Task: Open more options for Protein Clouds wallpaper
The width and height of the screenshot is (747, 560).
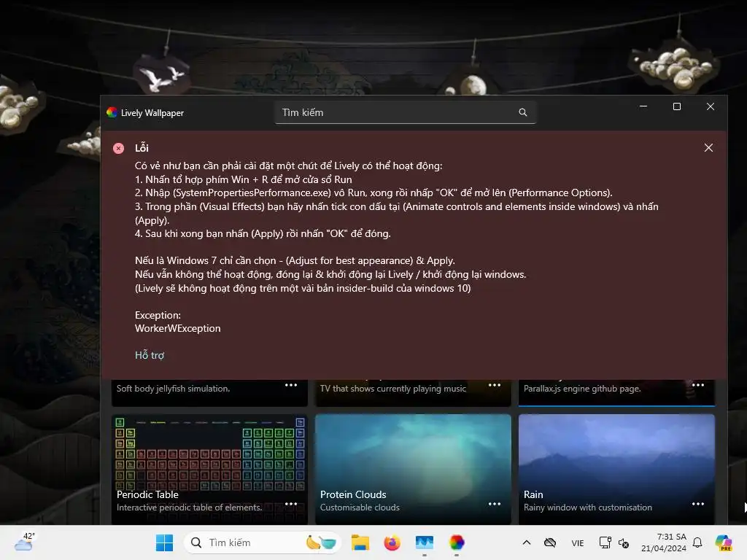Action: pyautogui.click(x=495, y=504)
